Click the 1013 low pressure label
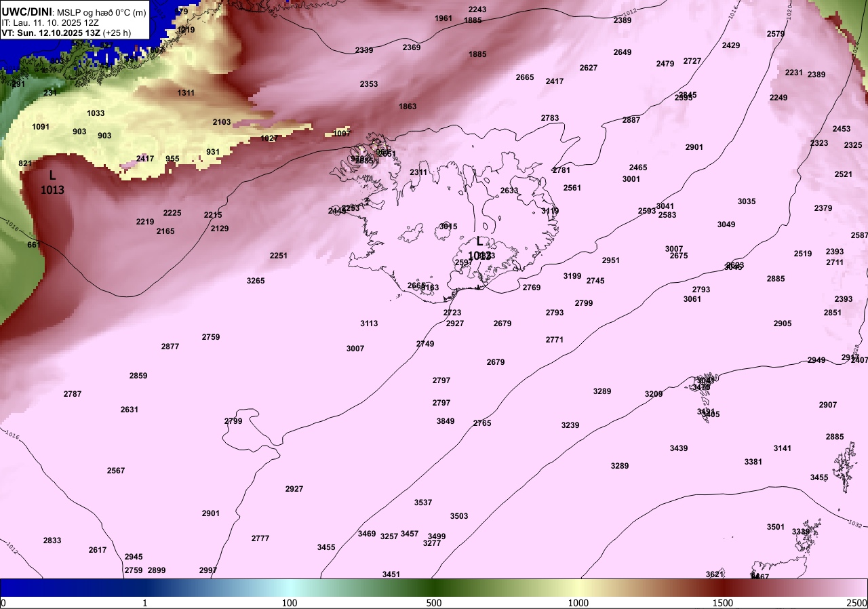 click(x=52, y=191)
